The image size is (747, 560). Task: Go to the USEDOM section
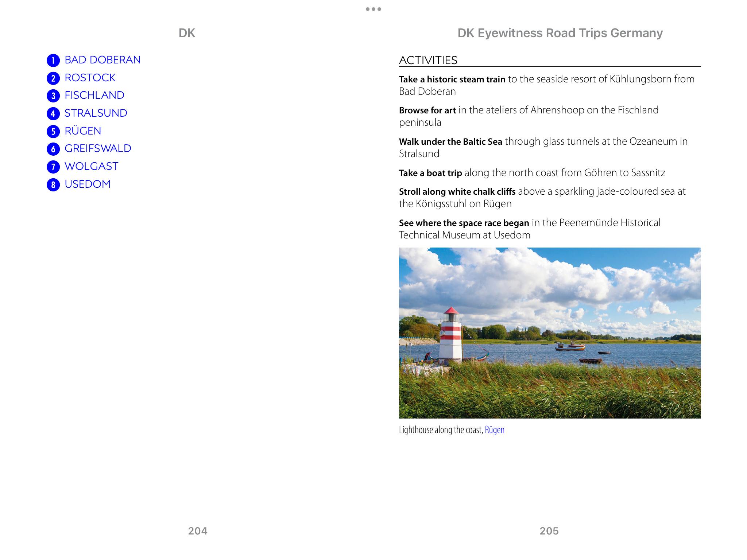point(88,184)
